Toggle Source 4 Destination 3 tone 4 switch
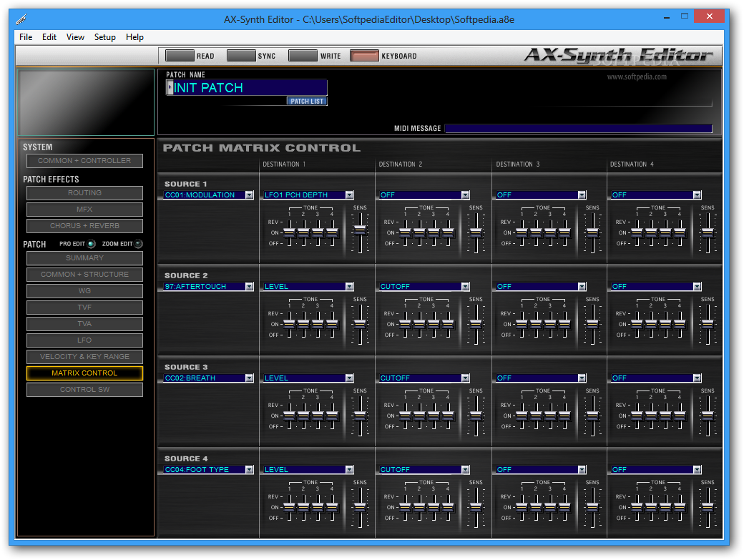 click(564, 507)
